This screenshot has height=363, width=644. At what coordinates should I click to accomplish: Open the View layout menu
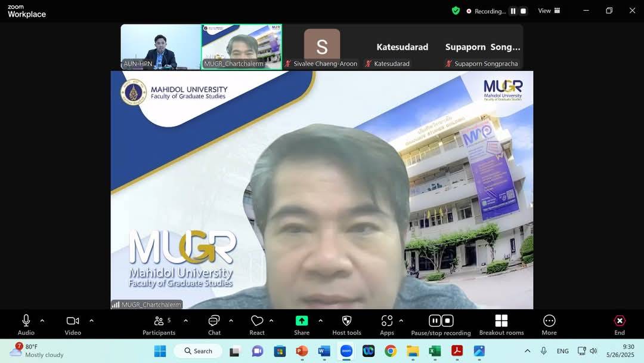coord(549,11)
